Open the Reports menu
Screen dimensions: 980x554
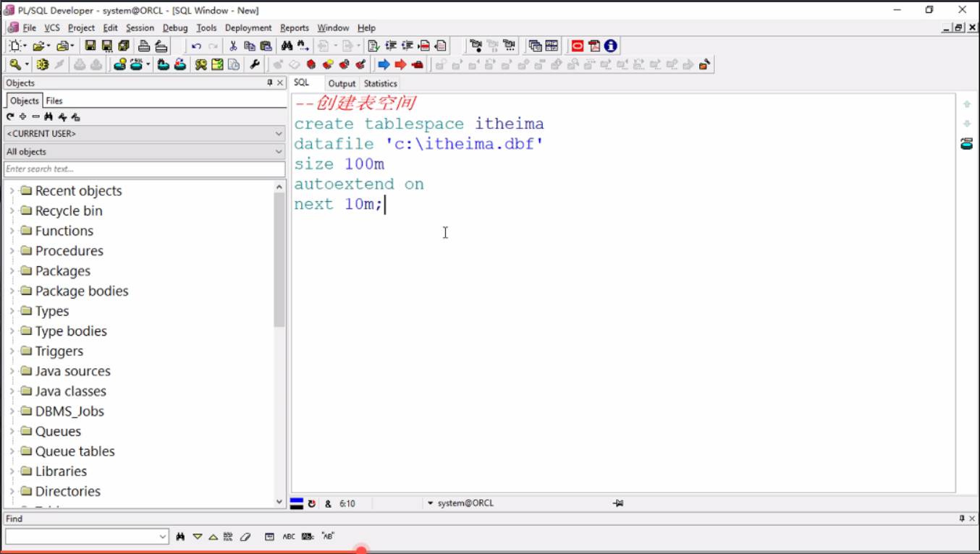tap(295, 27)
